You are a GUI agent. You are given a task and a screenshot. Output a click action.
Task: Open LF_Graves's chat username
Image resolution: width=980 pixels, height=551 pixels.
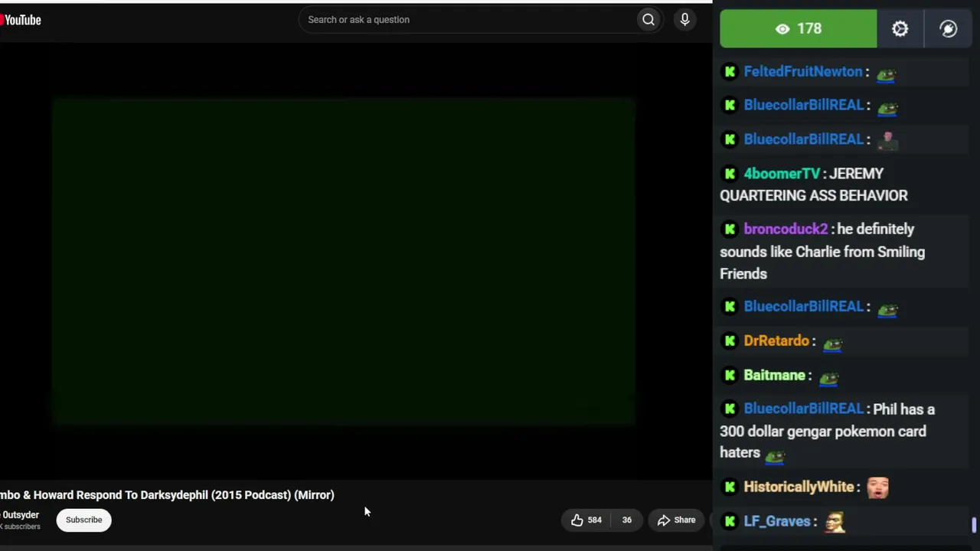[776, 521]
